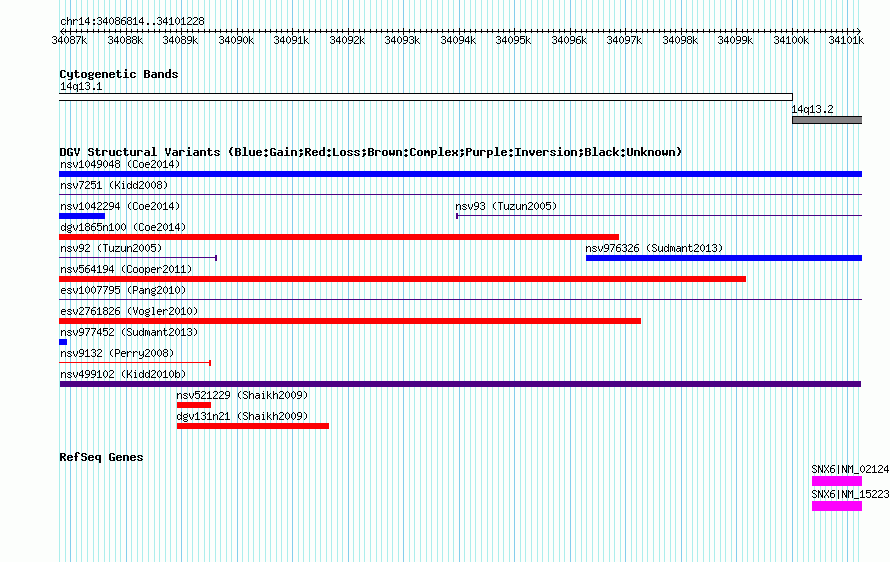Click the nsv976326 (Sudmant2013) label

tap(654, 248)
